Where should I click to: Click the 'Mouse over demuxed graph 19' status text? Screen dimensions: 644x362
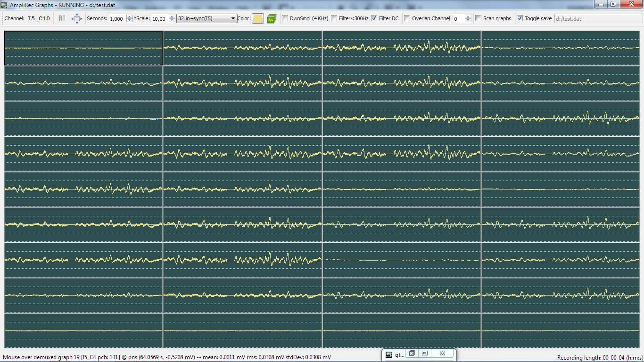pos(167,357)
